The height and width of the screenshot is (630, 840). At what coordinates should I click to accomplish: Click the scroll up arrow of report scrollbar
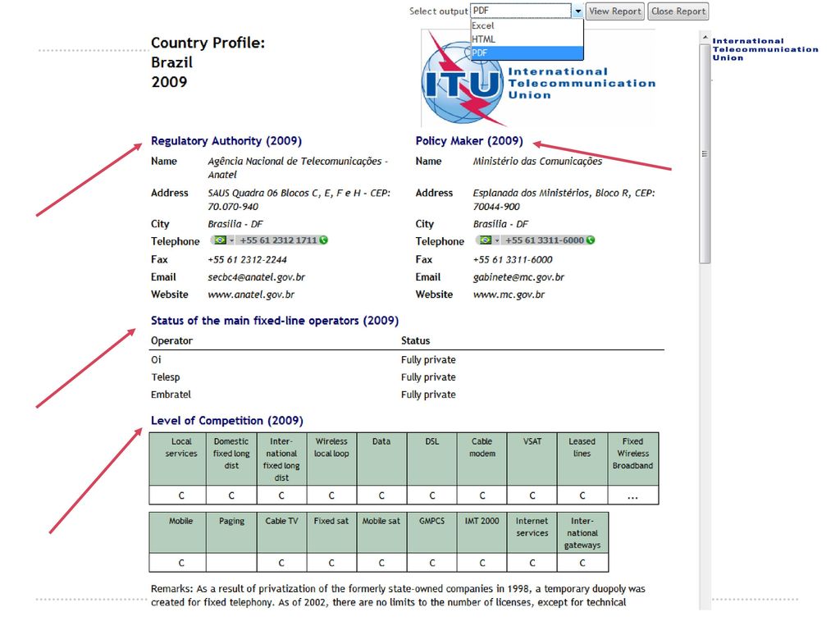point(705,38)
